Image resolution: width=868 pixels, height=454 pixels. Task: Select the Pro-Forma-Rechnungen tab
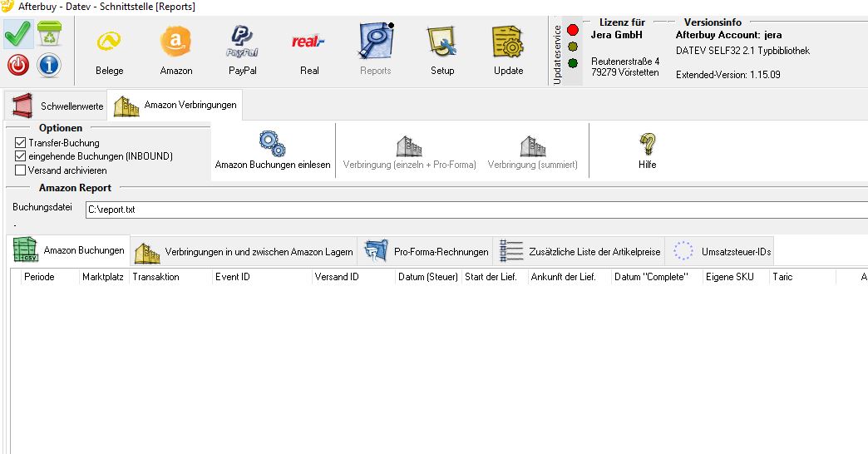(x=427, y=251)
